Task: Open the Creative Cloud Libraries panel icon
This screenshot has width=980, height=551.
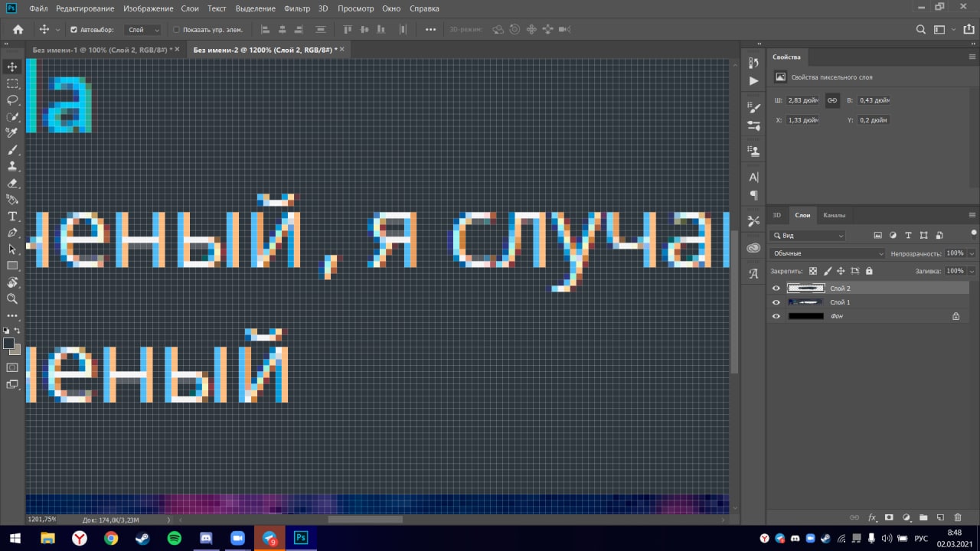Action: [753, 247]
